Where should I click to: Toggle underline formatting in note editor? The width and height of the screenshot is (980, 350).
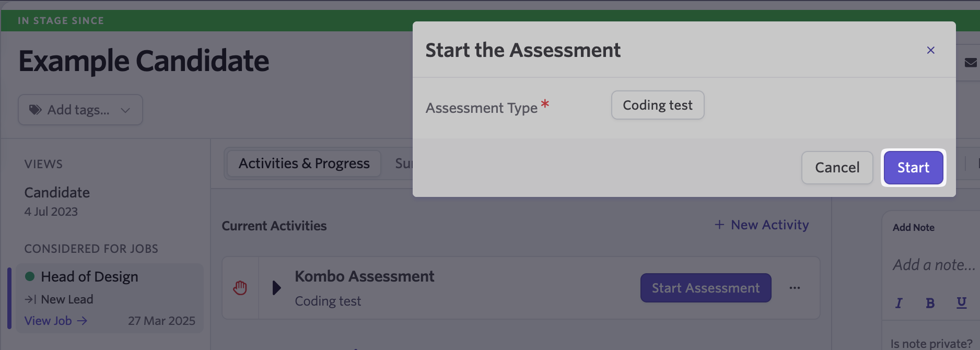point(961,303)
